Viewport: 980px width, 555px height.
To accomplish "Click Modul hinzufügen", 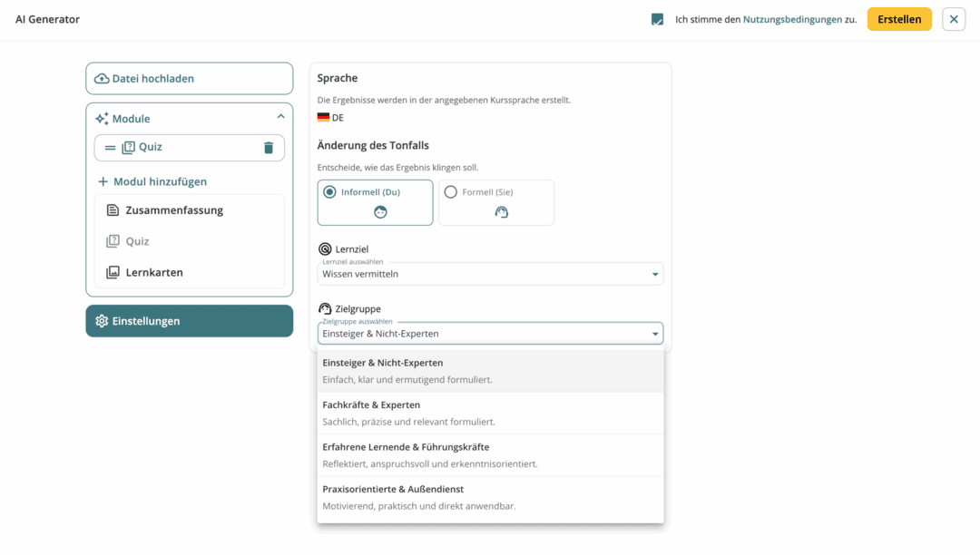I will [x=152, y=181].
